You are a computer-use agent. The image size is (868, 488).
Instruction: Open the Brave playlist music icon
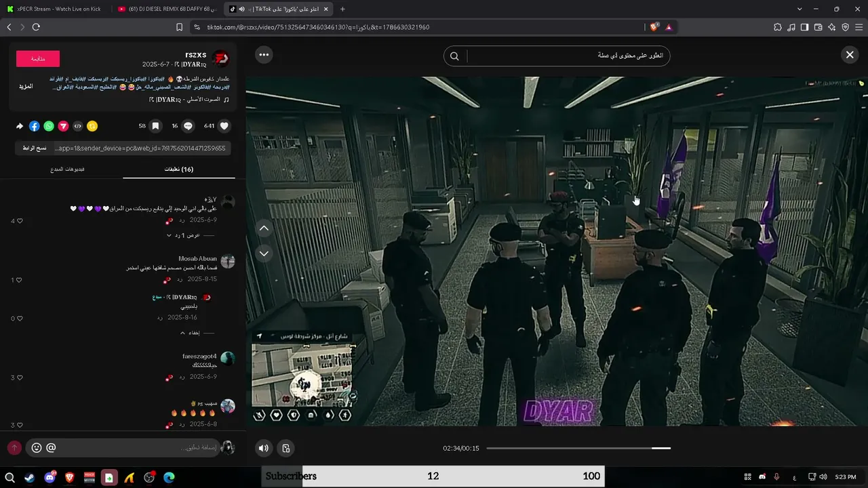(791, 27)
